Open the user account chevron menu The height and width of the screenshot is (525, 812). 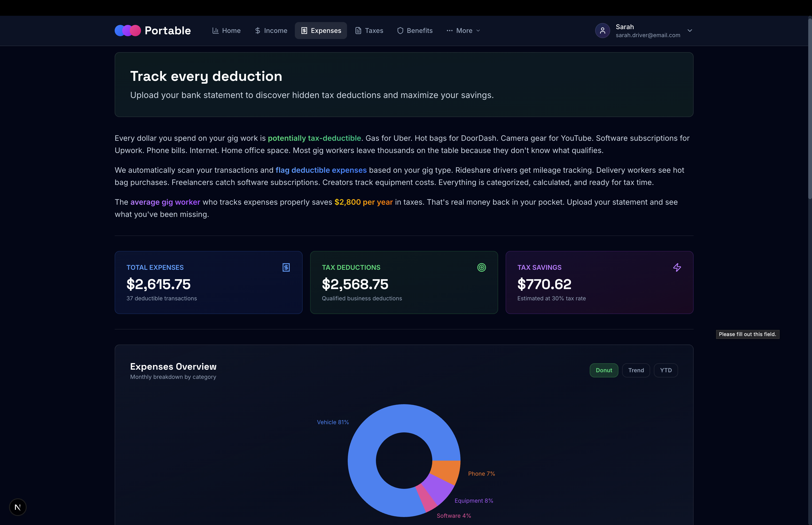tap(689, 31)
